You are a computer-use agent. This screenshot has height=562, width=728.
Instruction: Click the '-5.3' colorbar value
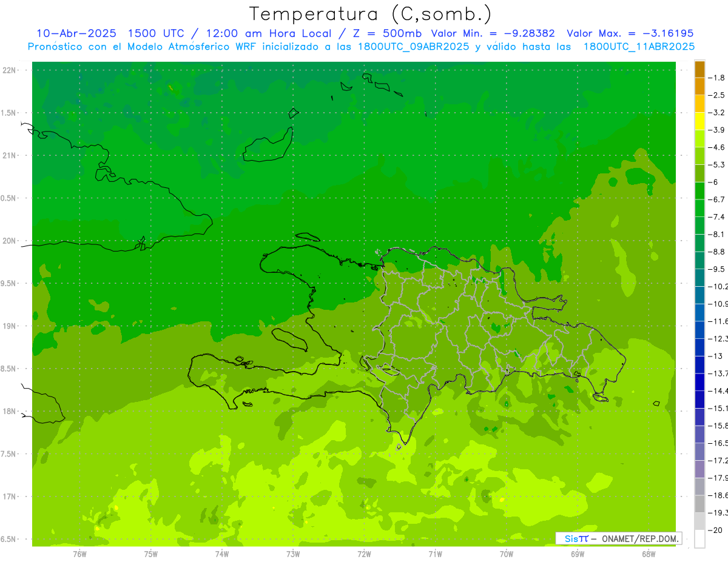click(x=716, y=165)
